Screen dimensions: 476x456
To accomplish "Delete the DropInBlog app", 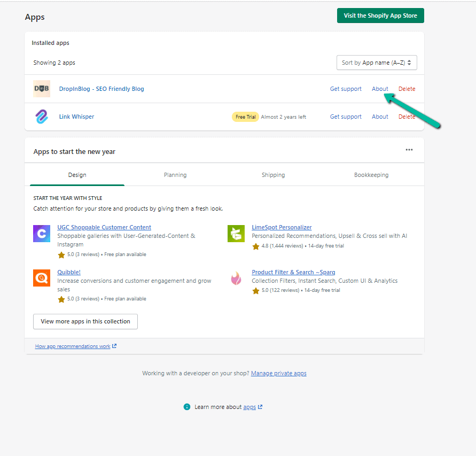I will [407, 89].
